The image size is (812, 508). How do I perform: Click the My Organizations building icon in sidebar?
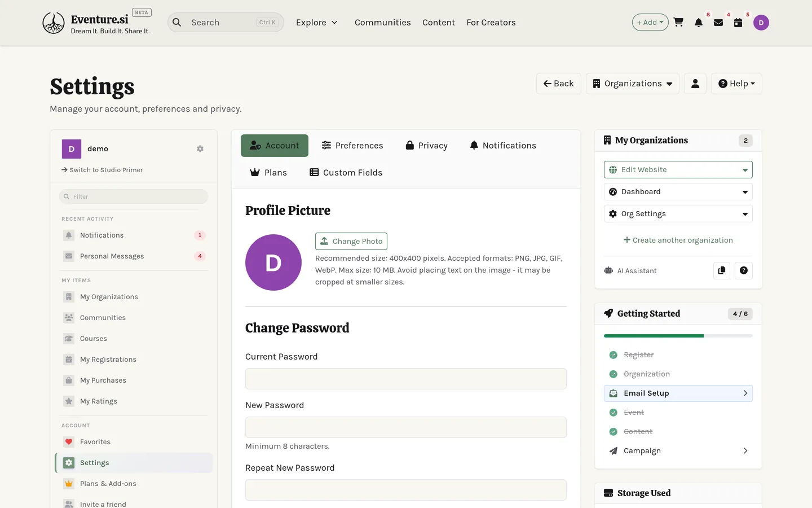click(69, 297)
